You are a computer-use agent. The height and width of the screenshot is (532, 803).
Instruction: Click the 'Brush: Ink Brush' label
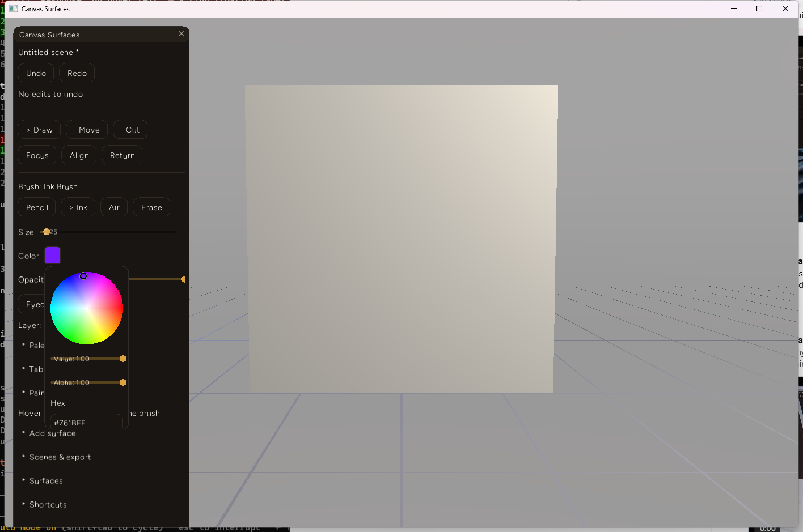coord(48,186)
